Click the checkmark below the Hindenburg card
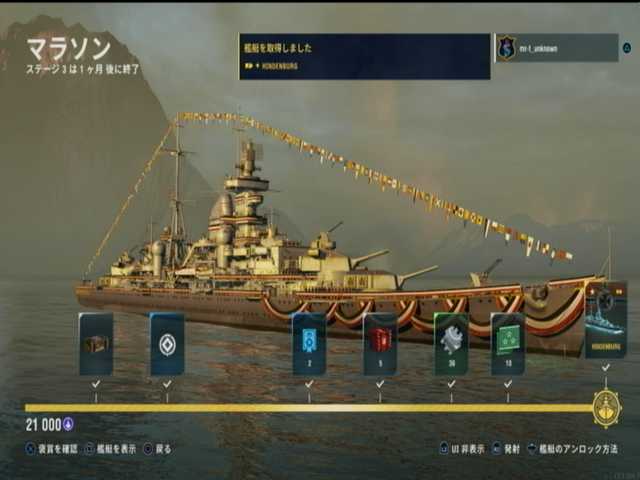Image resolution: width=640 pixels, height=480 pixels. (x=606, y=367)
